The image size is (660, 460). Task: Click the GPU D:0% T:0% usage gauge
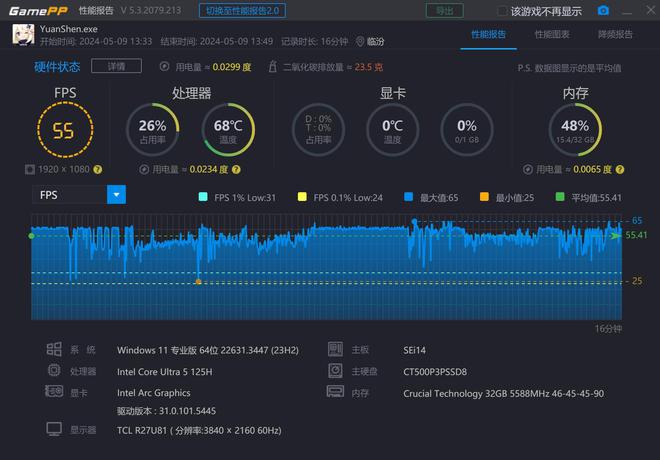[x=318, y=130]
